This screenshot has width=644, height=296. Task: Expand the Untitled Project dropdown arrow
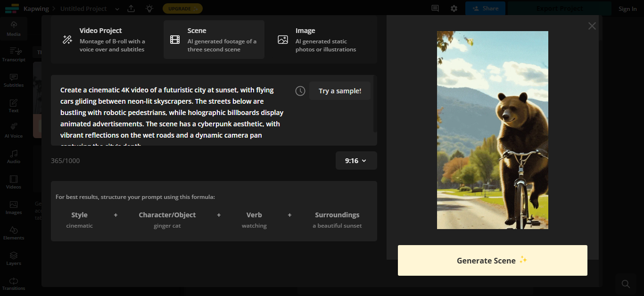(117, 8)
